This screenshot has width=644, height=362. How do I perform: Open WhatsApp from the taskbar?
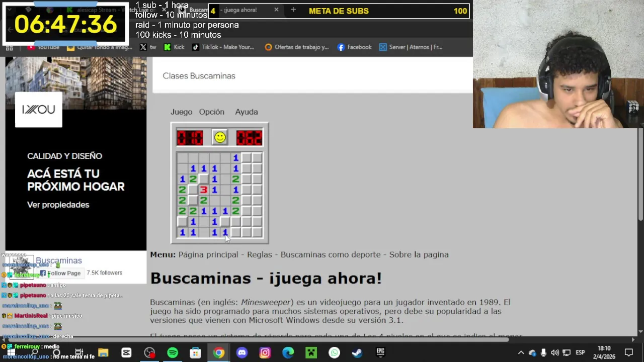pos(335,352)
